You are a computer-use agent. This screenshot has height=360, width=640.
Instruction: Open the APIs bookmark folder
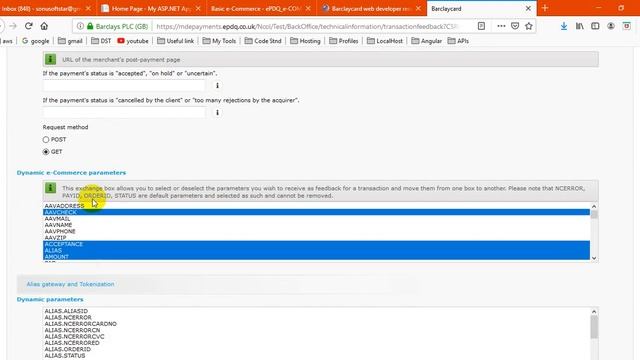(x=458, y=41)
